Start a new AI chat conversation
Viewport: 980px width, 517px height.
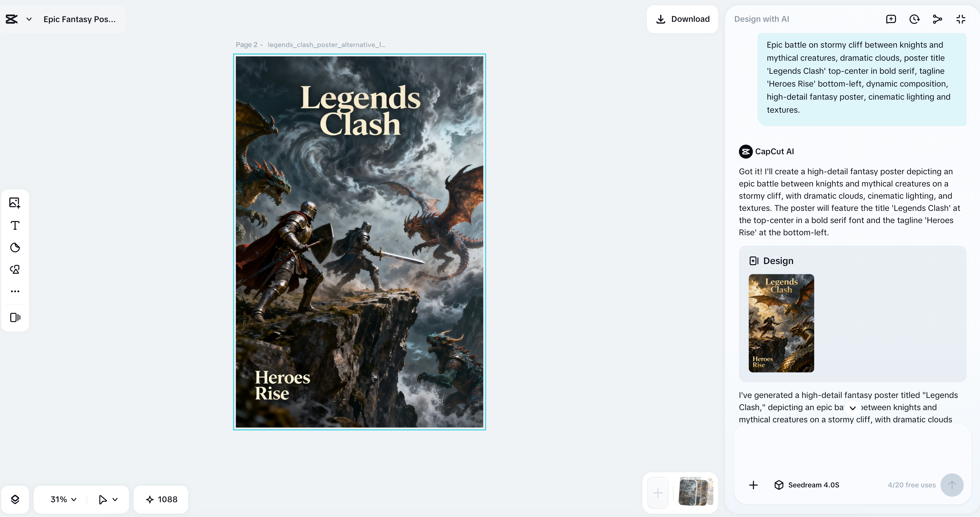891,19
